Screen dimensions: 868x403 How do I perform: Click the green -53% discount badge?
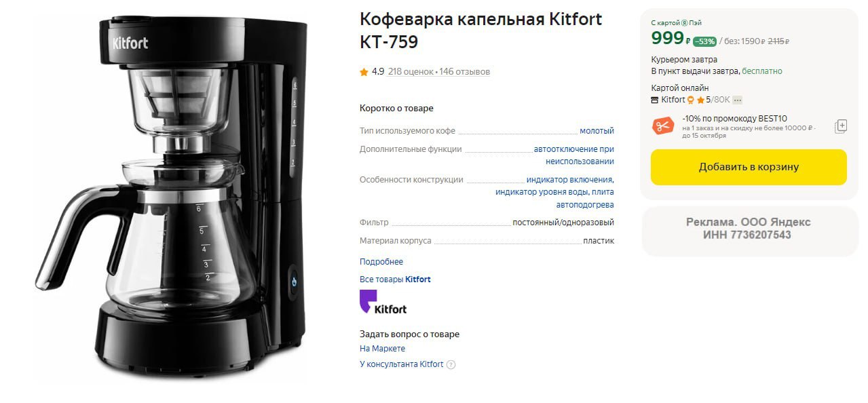705,41
